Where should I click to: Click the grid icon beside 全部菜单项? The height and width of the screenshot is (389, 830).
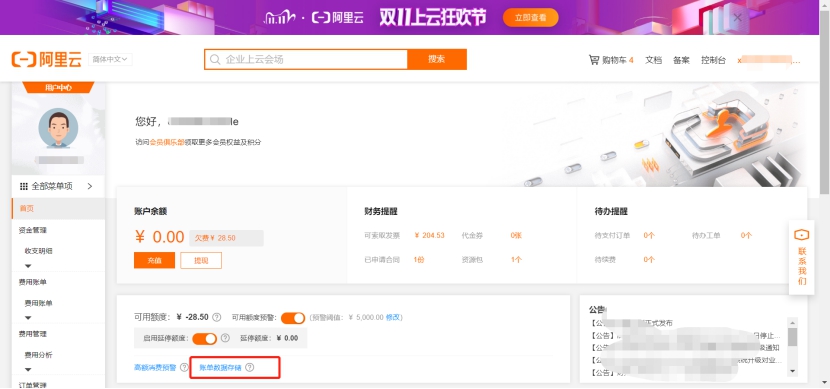(24, 186)
